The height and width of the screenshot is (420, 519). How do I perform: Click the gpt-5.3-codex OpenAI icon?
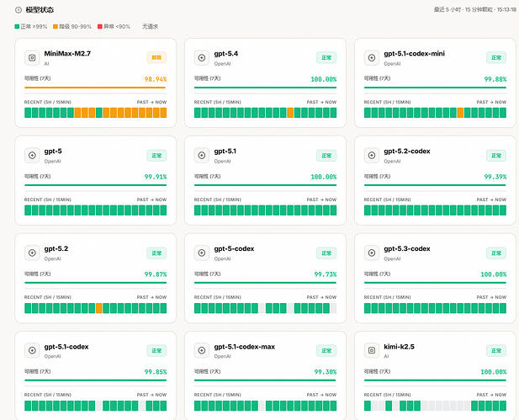(372, 253)
